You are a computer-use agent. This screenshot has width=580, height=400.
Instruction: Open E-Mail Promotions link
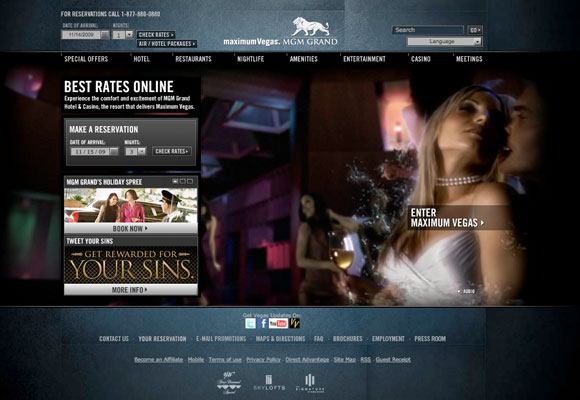click(221, 339)
